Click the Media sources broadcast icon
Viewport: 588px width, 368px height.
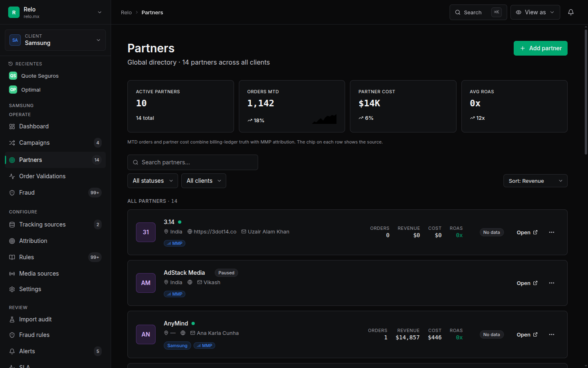click(12, 274)
